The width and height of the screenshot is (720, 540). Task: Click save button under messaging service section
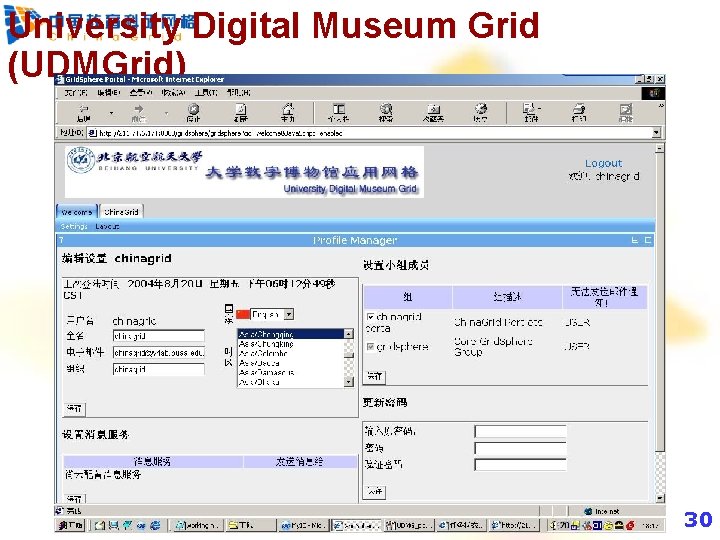(74, 499)
